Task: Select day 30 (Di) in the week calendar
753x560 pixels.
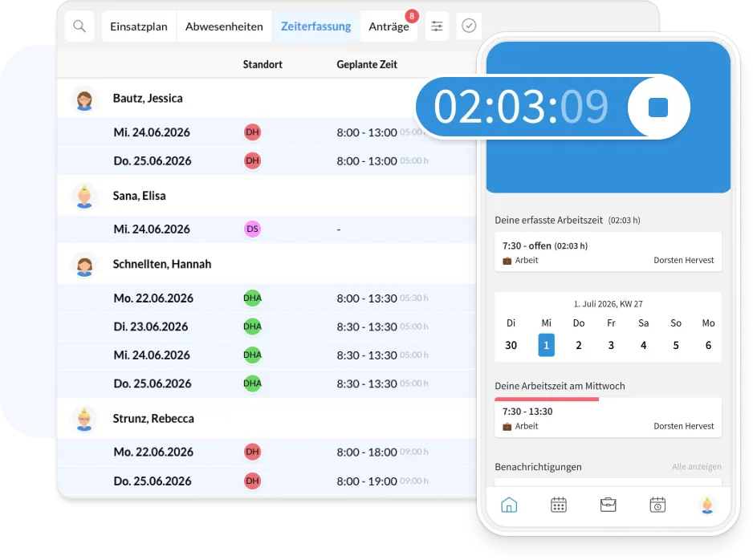Action: click(511, 345)
